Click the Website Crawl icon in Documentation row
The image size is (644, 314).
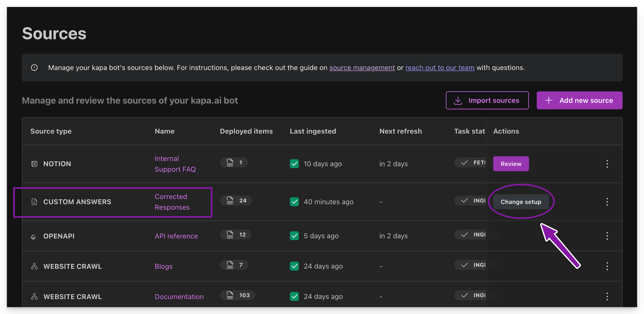click(x=34, y=296)
